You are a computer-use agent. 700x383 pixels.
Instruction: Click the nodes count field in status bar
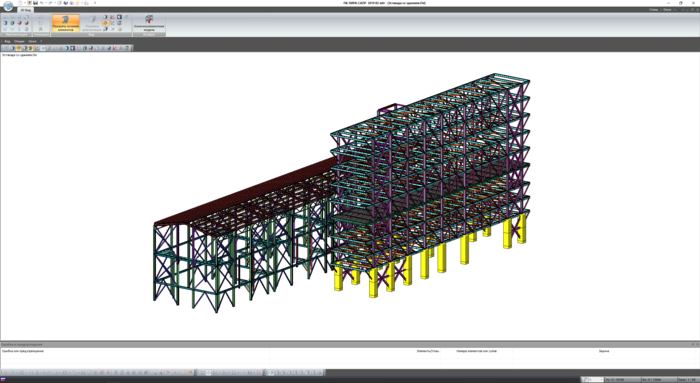pos(623,379)
